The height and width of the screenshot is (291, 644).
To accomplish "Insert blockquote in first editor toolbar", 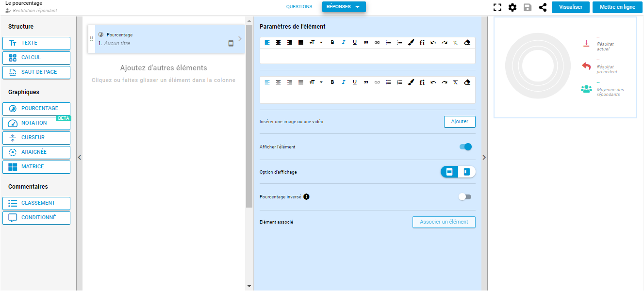I will [366, 42].
